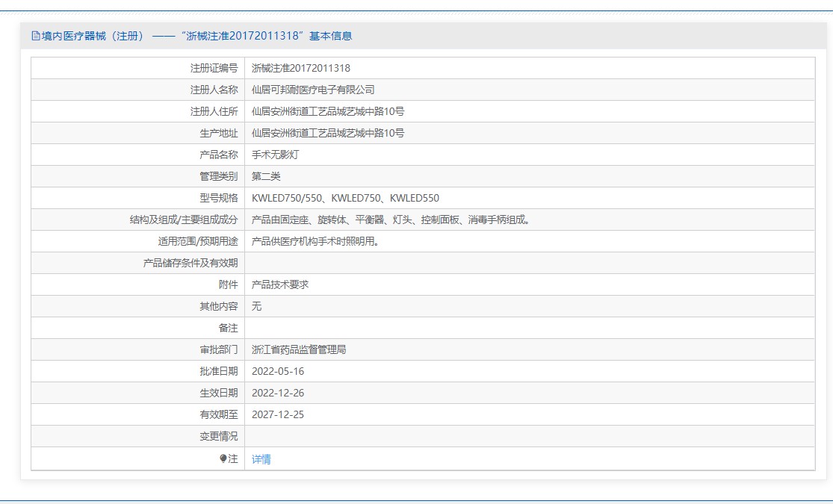833x504 pixels.
Task: Click registrant name 仙居可邦耐医疗电子有限公司
Action: point(313,90)
